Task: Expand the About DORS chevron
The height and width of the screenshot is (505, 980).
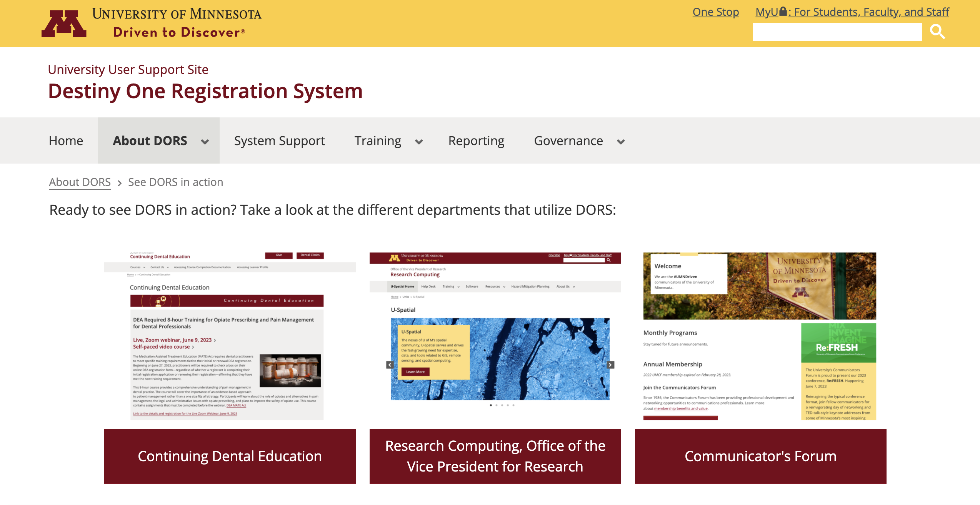Action: point(205,142)
